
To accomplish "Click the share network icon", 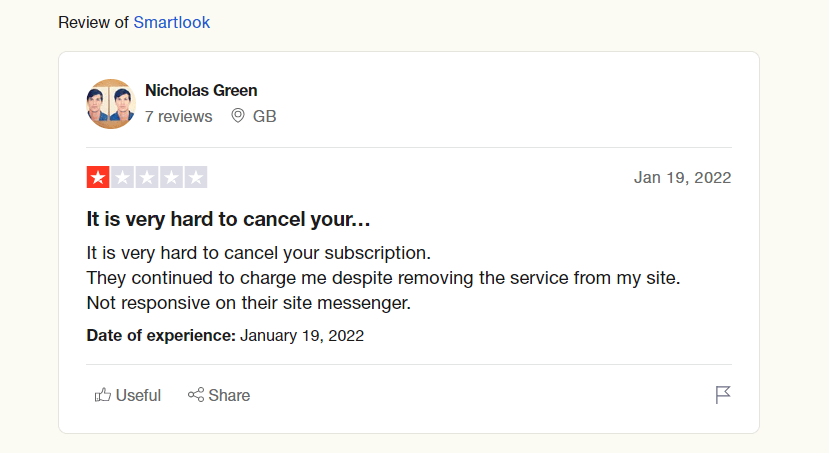I will (196, 395).
